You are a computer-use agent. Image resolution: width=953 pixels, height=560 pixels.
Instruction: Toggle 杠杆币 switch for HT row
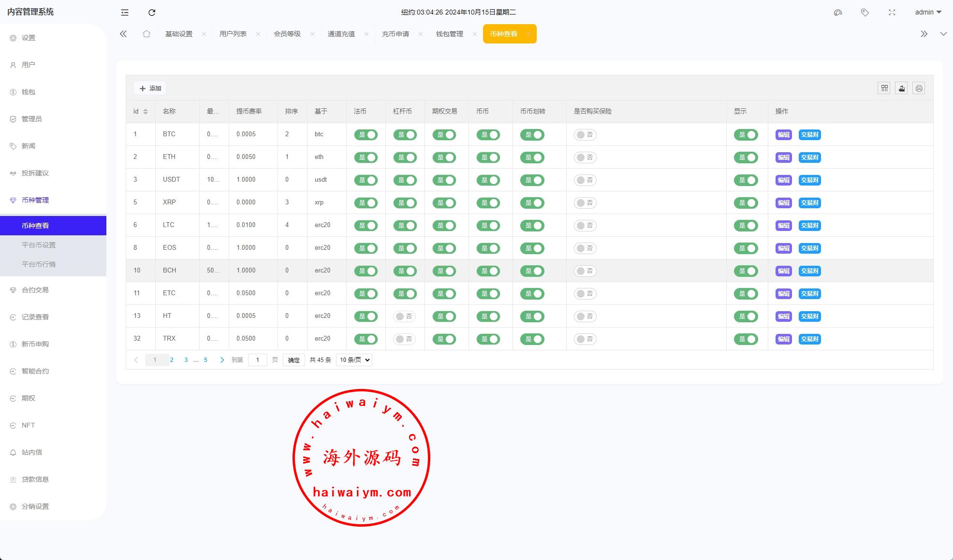point(405,316)
